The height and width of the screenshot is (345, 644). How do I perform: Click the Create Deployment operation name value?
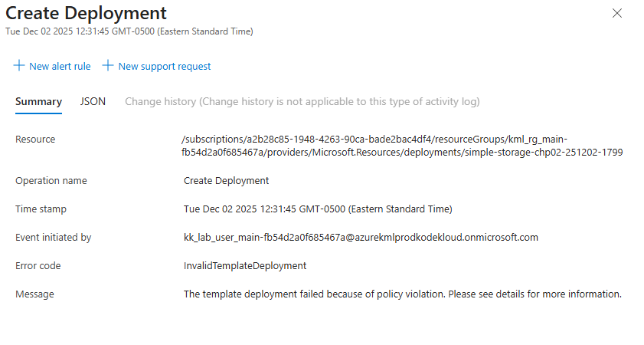coord(226,181)
